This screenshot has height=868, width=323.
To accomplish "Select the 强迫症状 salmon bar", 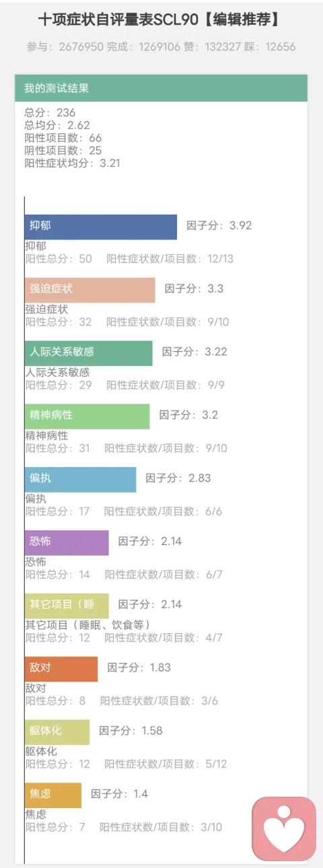I will tap(90, 290).
